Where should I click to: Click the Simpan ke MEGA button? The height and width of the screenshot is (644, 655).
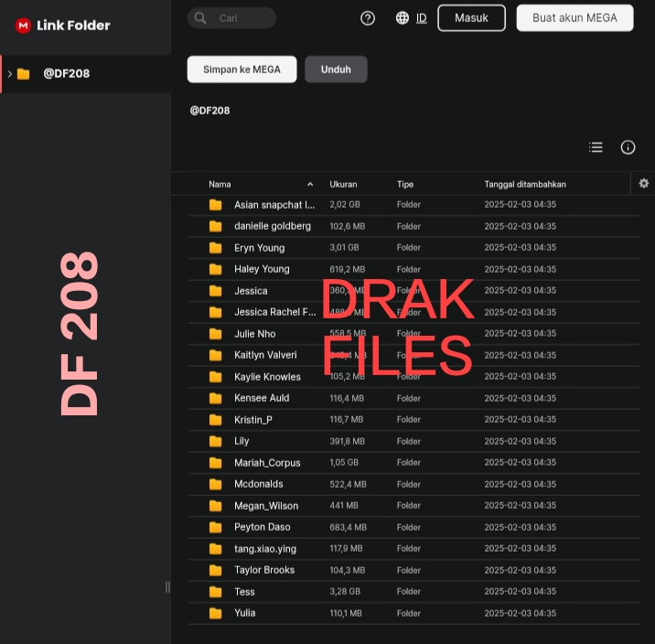(242, 70)
